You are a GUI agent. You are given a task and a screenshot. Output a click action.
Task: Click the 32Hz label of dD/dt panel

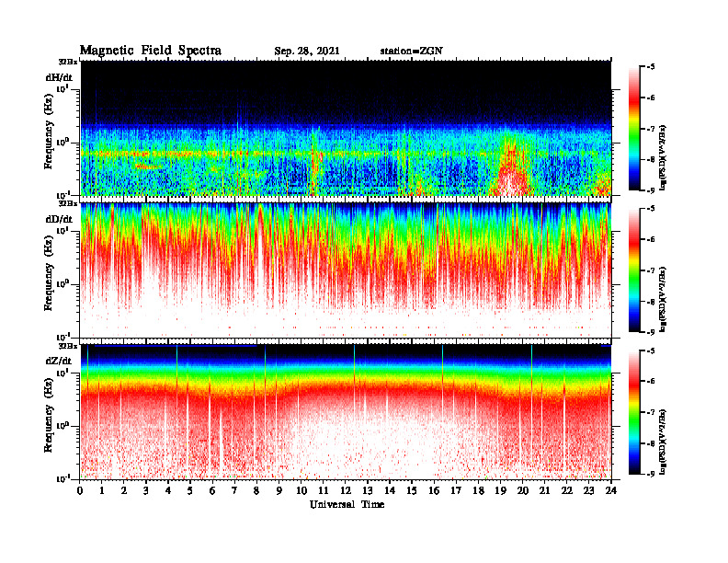click(x=68, y=203)
